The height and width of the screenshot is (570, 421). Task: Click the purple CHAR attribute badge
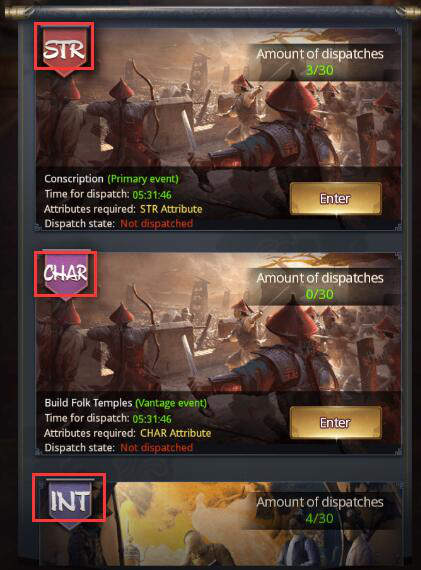(x=65, y=275)
